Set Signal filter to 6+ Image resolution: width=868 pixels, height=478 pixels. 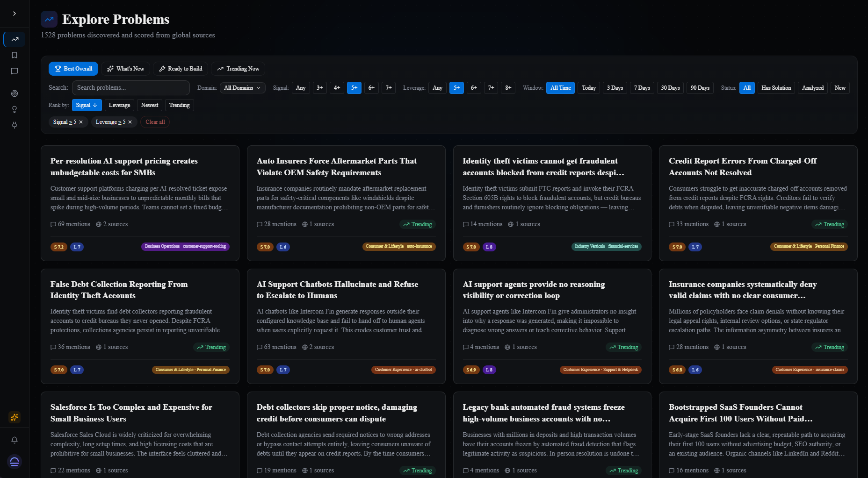click(x=371, y=88)
